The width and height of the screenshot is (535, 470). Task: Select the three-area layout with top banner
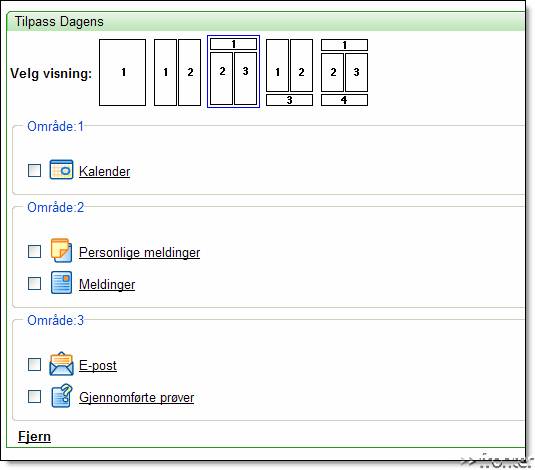tap(233, 72)
